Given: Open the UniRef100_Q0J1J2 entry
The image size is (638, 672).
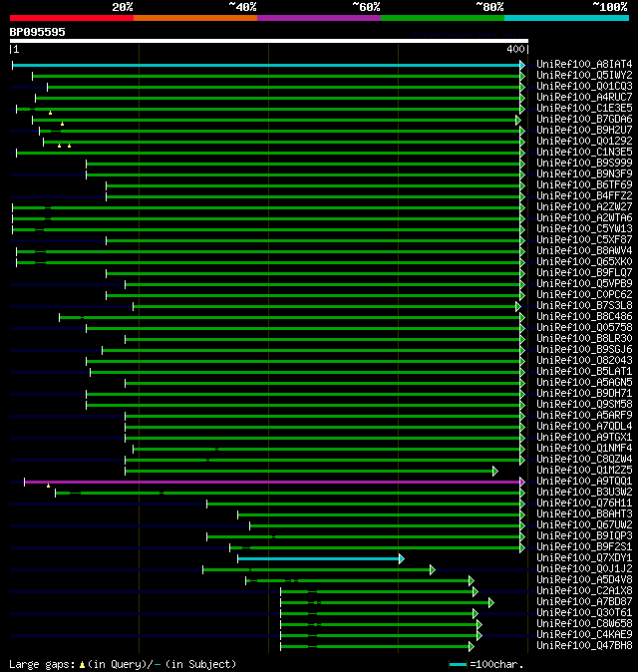Looking at the screenshot, I should 584,568.
